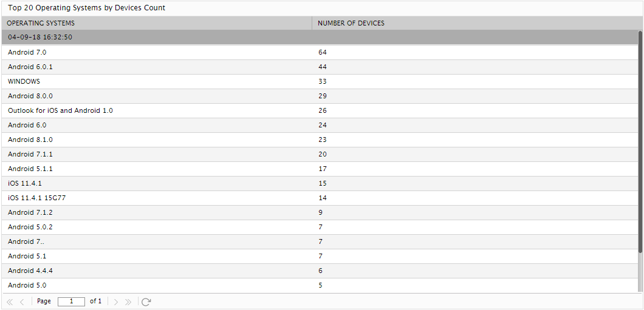The image size is (644, 310).
Task: Select the Android 7.1.2 row
Action: pyautogui.click(x=320, y=212)
